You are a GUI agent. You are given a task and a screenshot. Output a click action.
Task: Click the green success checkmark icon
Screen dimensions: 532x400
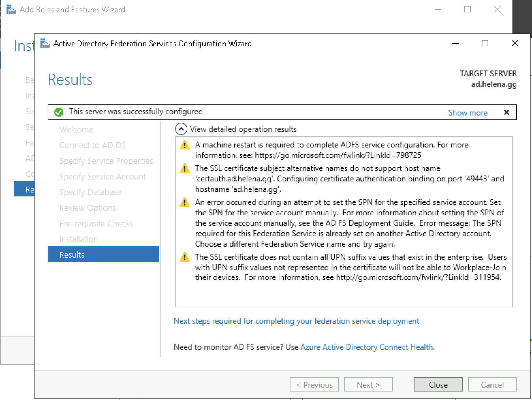(x=59, y=112)
